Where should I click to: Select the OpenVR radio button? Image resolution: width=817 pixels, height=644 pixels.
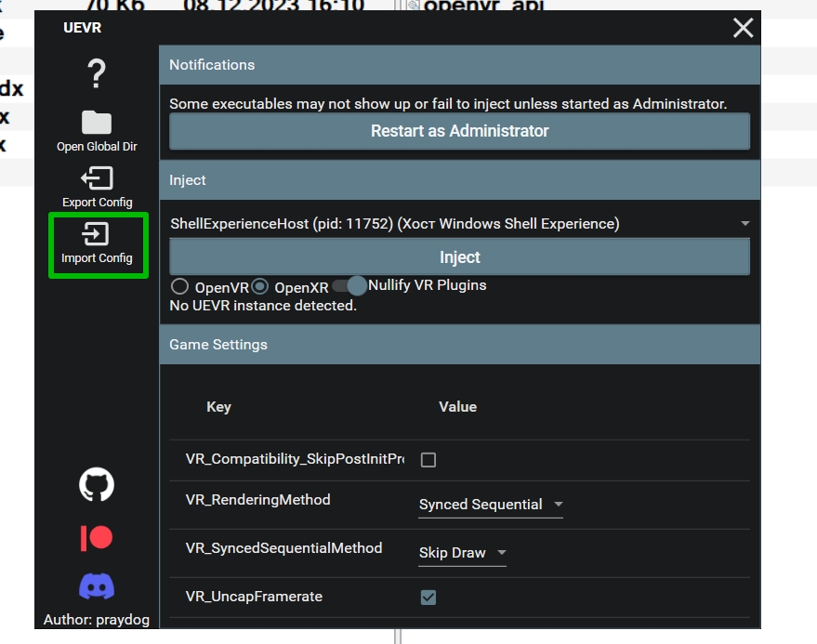pyautogui.click(x=179, y=286)
